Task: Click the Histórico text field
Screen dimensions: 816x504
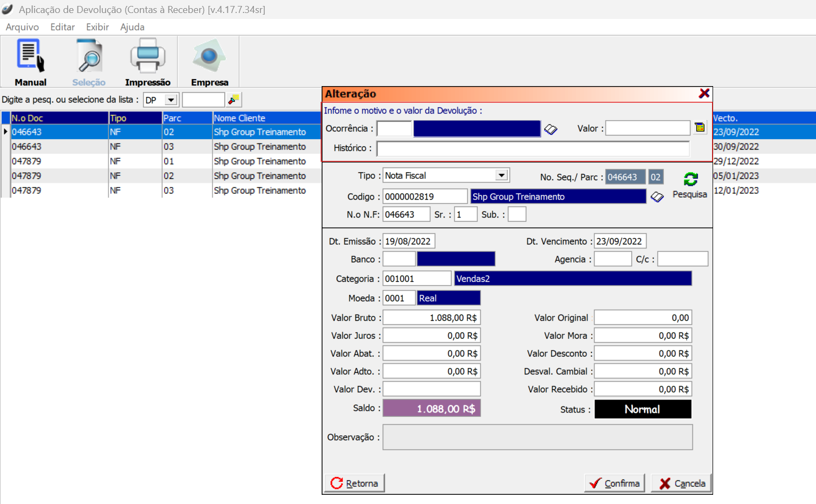Action: coord(533,148)
